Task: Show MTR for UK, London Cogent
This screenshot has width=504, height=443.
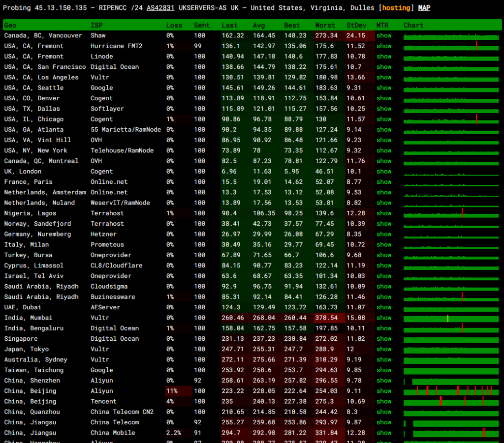Action: [x=384, y=172]
